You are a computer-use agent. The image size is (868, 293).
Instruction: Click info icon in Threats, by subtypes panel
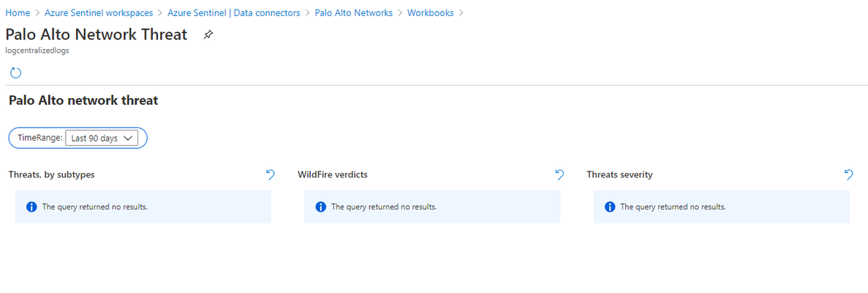[31, 207]
